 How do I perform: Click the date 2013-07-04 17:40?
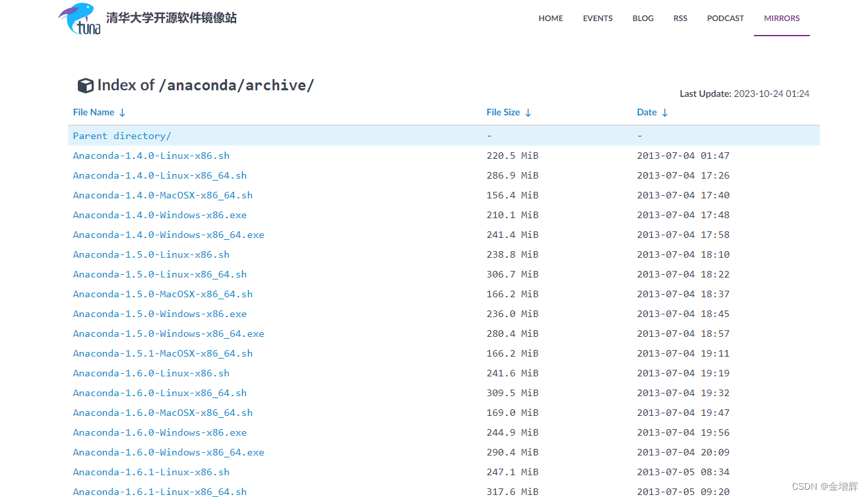(x=683, y=195)
